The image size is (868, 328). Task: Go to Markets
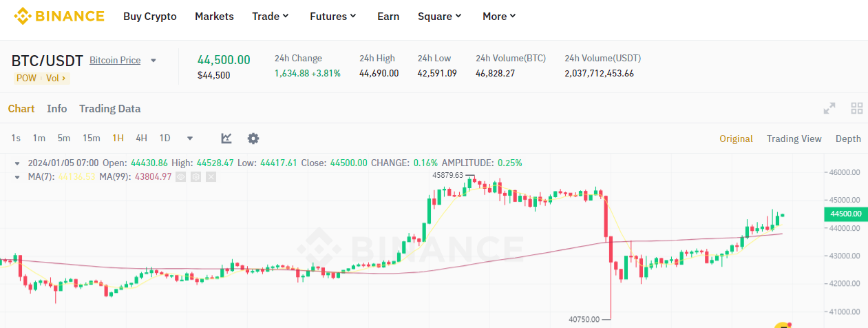214,16
